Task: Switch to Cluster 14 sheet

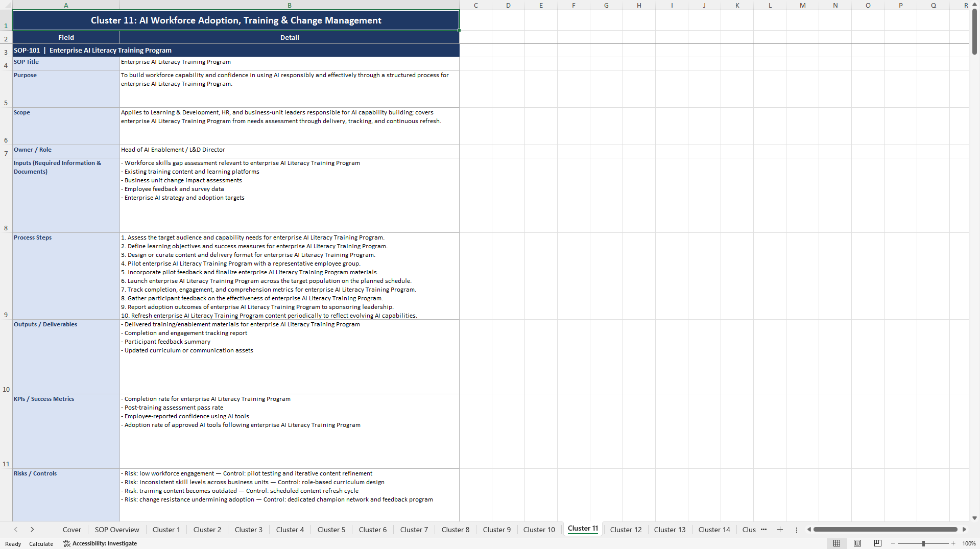Action: point(714,530)
